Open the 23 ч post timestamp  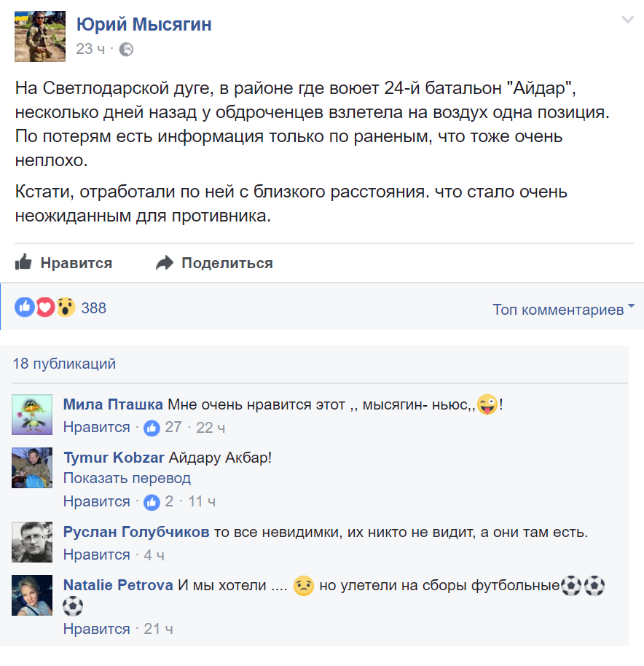(x=90, y=50)
